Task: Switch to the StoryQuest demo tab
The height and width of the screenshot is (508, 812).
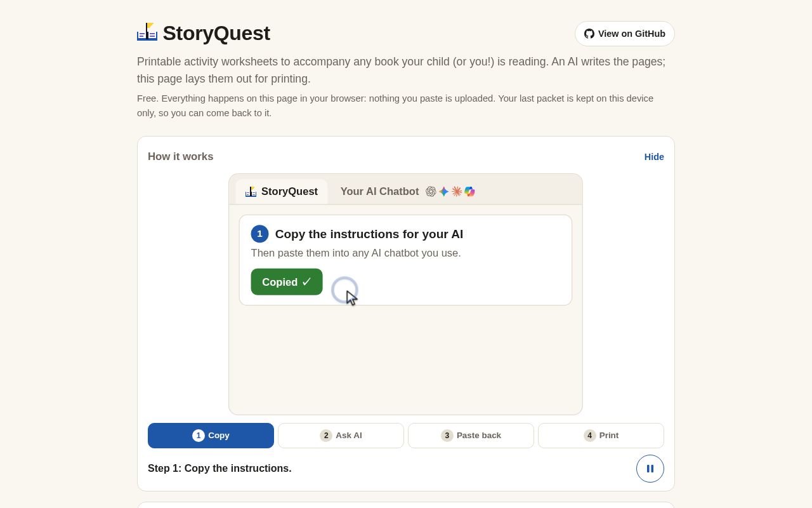Action: [282, 192]
